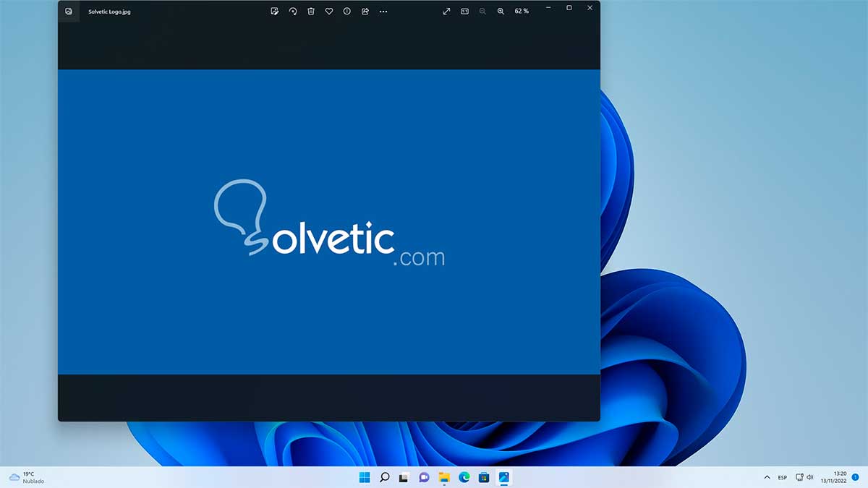Delete the photo with the trash icon
The width and height of the screenshot is (868, 488).
[311, 12]
